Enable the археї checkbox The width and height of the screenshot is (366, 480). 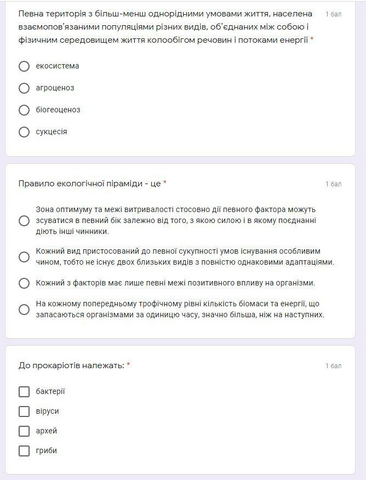(x=24, y=431)
